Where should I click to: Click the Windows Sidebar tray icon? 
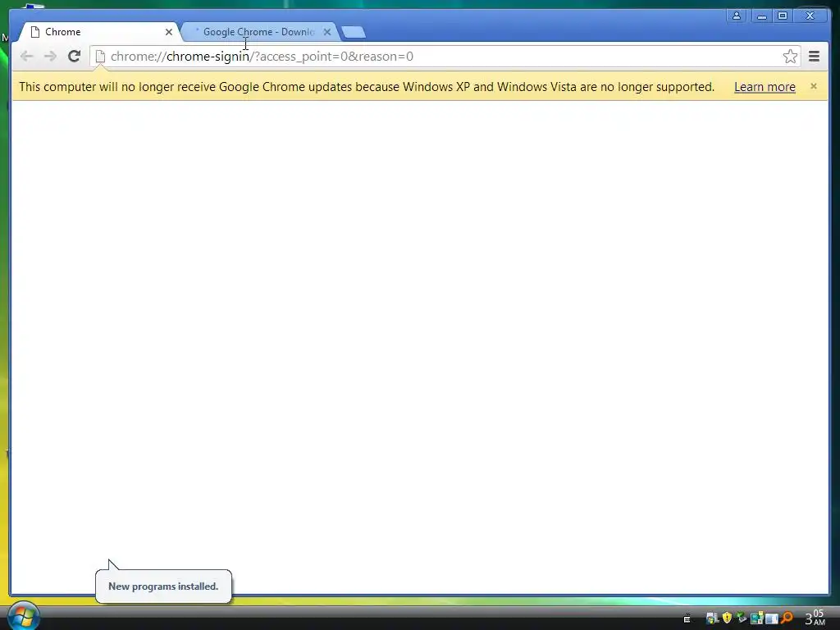point(757,619)
